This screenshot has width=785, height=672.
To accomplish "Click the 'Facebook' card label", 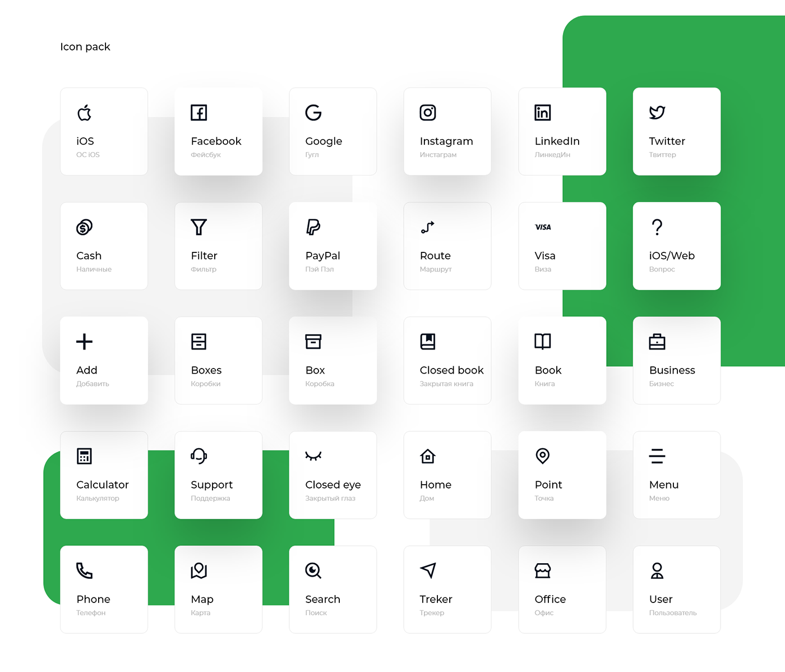I will tap(216, 141).
